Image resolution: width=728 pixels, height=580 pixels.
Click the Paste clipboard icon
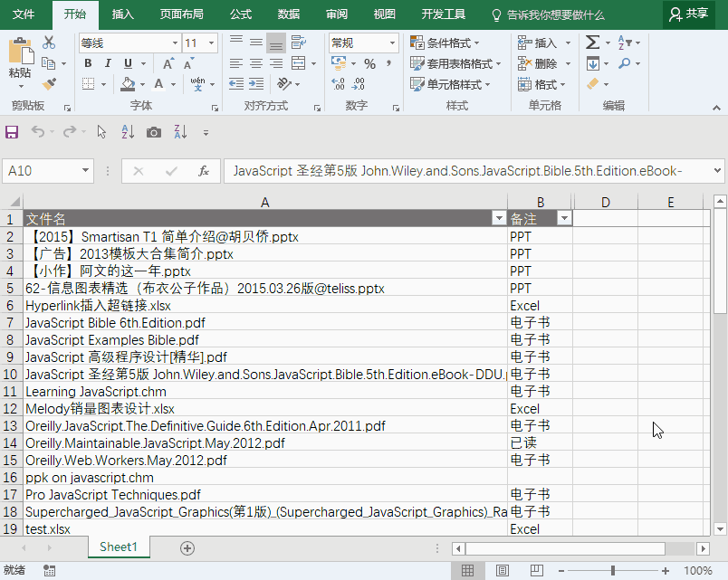coord(20,50)
